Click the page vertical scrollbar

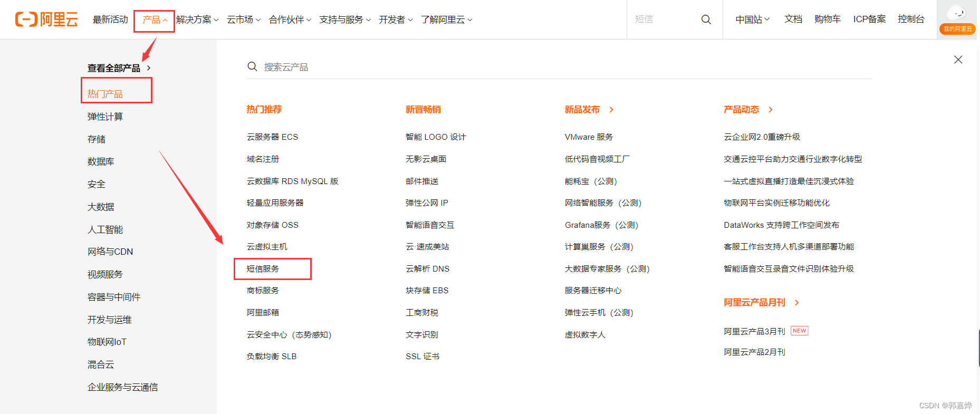(978, 348)
